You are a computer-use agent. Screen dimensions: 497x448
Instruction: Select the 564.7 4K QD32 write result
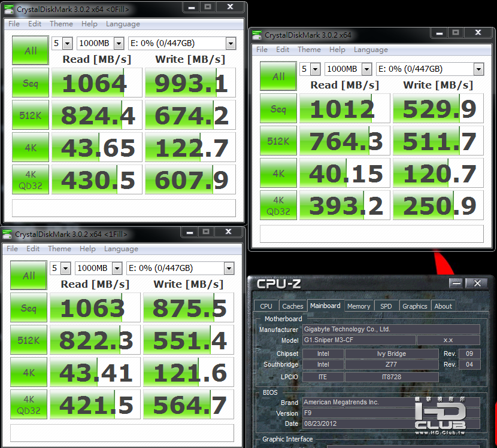pyautogui.click(x=188, y=404)
